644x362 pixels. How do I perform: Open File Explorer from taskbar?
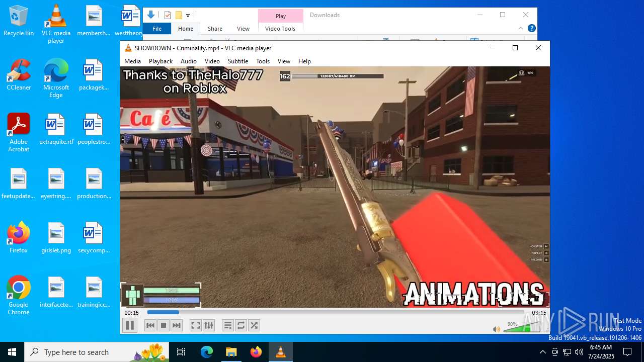pyautogui.click(x=231, y=352)
